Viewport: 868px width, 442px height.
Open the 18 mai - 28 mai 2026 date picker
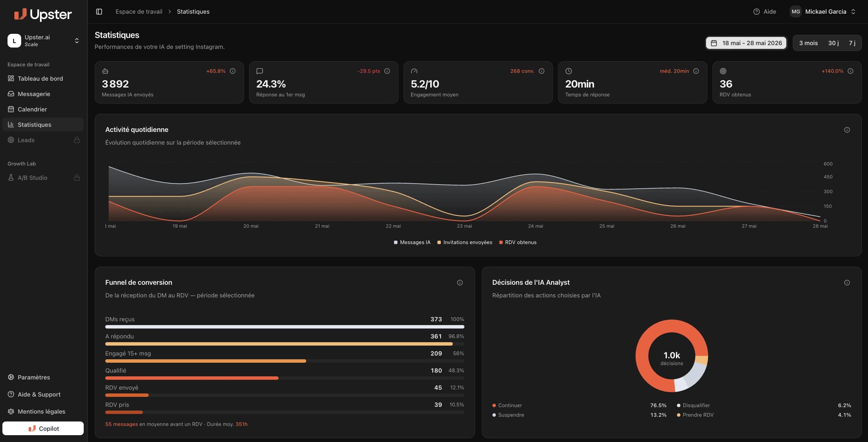click(x=746, y=43)
